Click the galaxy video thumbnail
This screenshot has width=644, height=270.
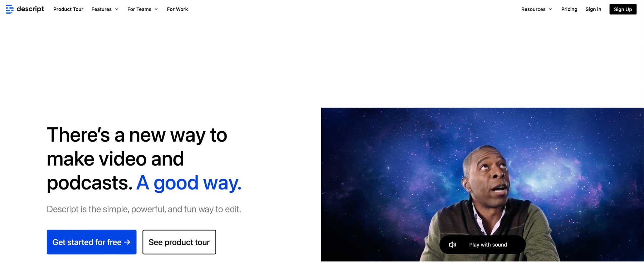482,185
